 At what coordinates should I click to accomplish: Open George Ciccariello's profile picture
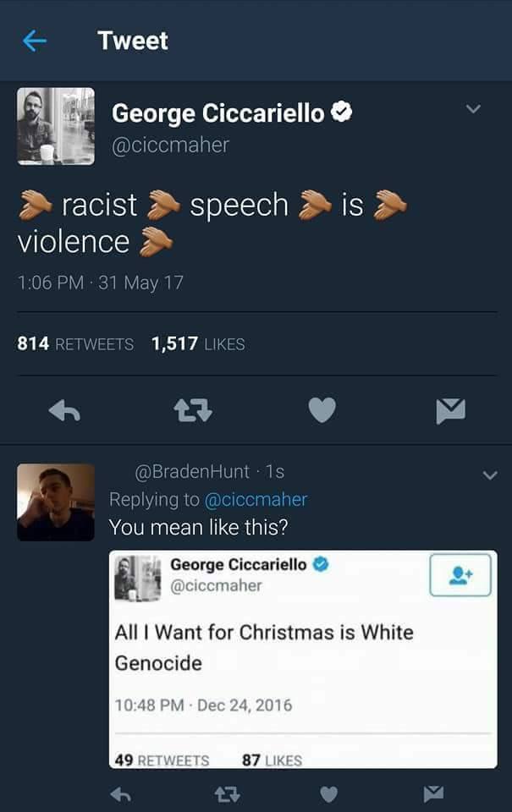tap(56, 126)
